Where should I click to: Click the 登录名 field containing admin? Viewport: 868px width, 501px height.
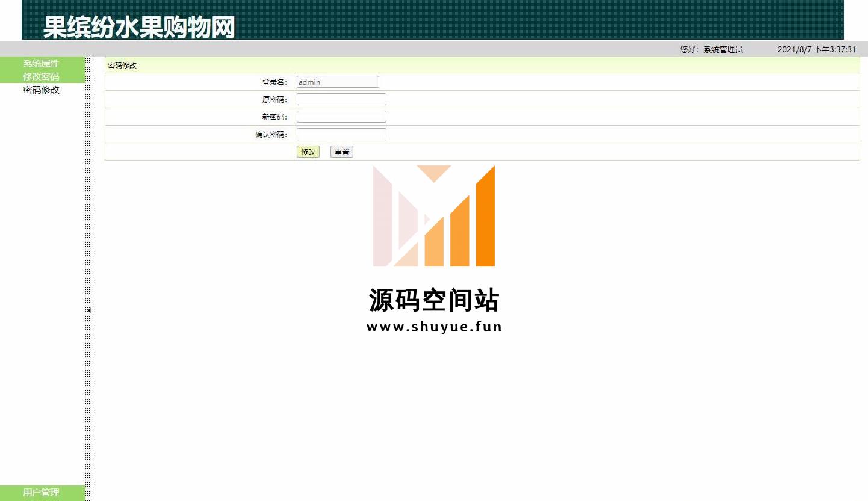pos(338,82)
